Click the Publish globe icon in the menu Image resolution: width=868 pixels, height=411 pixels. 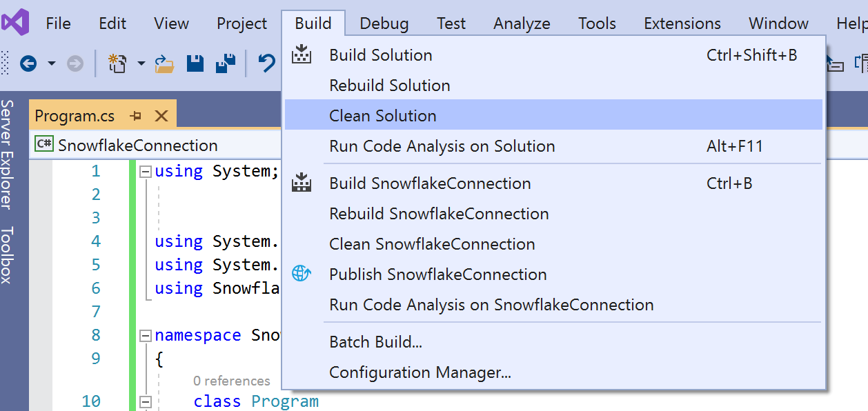coord(300,274)
